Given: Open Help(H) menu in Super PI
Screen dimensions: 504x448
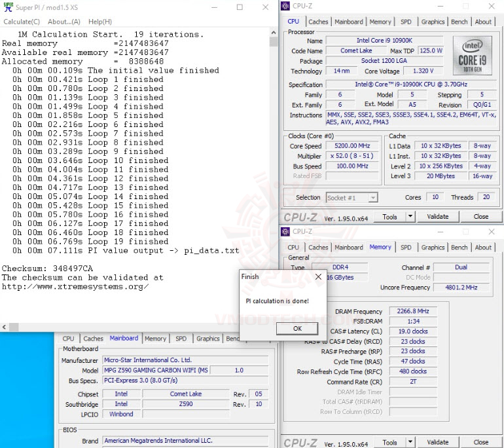Looking at the screenshot, I should pyautogui.click(x=100, y=22).
